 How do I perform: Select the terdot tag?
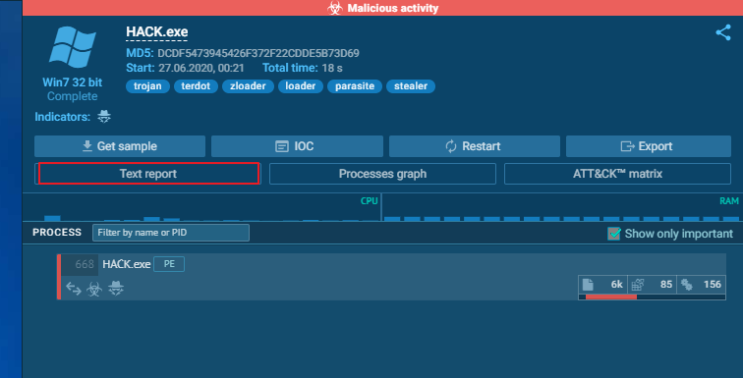(196, 86)
